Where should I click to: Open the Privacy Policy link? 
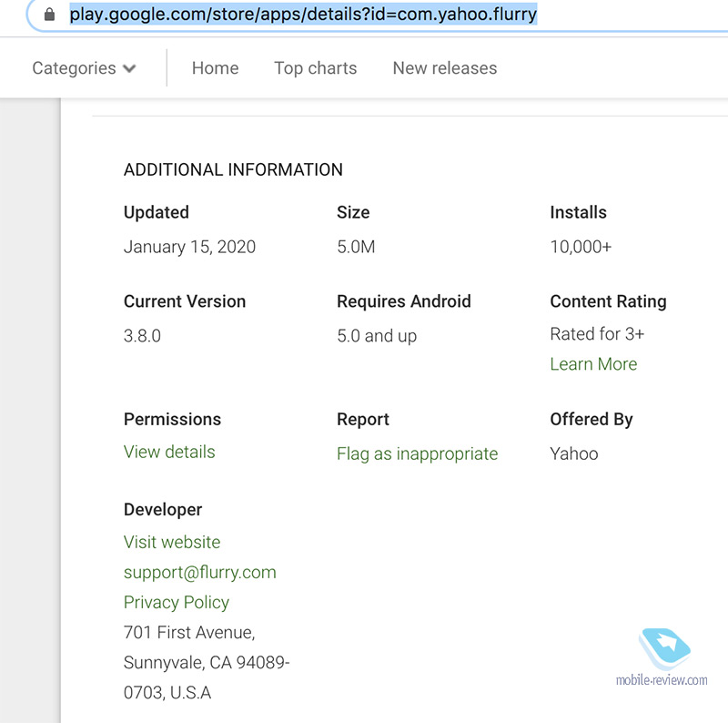click(177, 602)
